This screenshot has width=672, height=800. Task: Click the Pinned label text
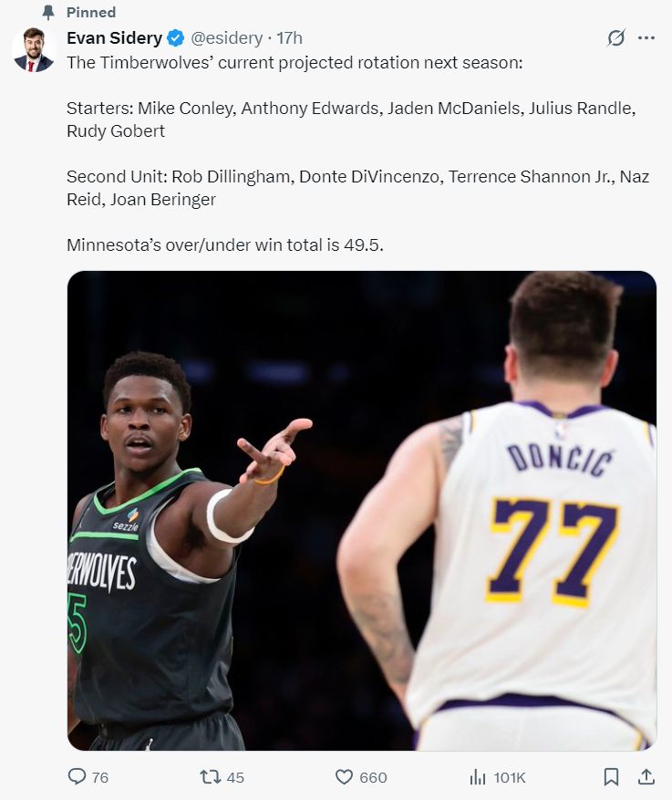tap(91, 12)
